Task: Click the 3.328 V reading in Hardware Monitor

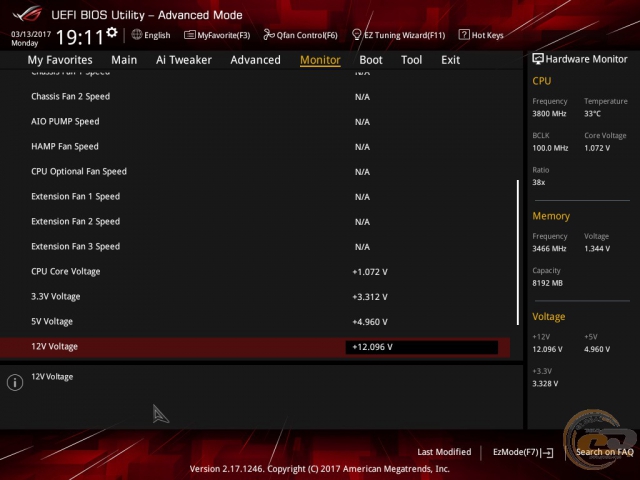Action: pos(545,384)
